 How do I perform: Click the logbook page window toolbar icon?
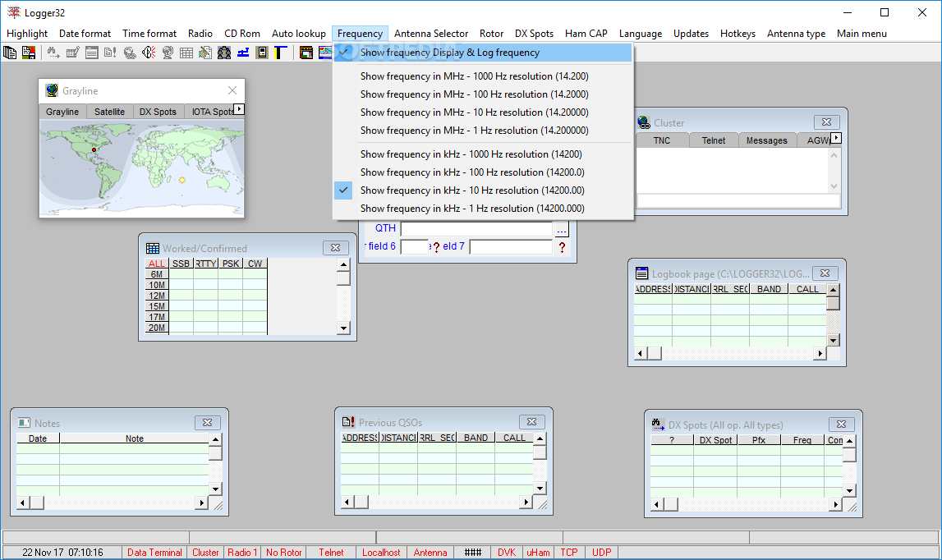pos(92,53)
